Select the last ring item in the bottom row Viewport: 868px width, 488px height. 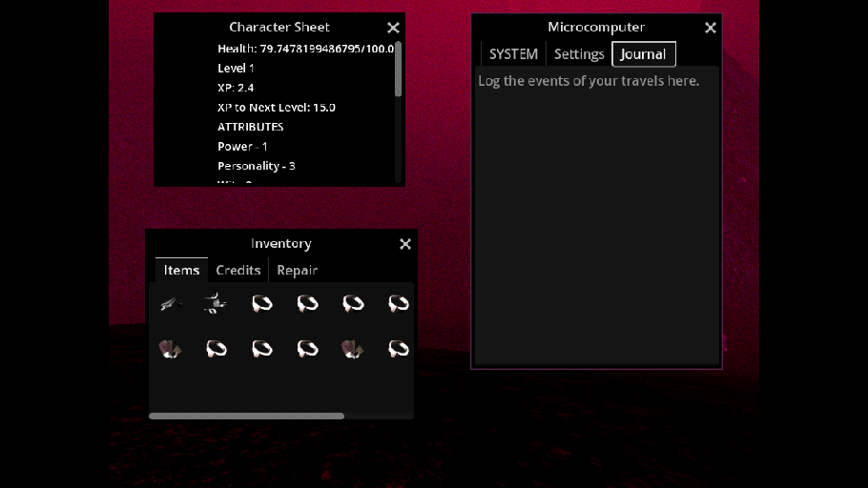pos(399,350)
